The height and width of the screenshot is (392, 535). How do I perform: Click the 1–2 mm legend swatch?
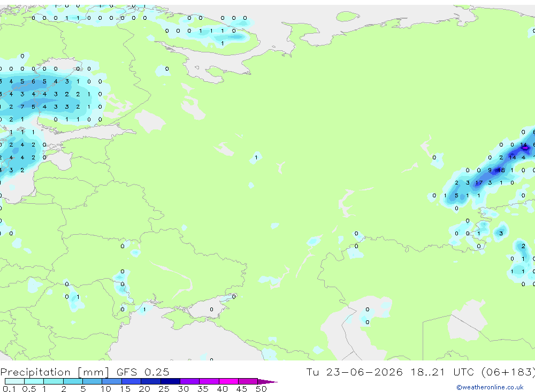[x=53, y=381]
